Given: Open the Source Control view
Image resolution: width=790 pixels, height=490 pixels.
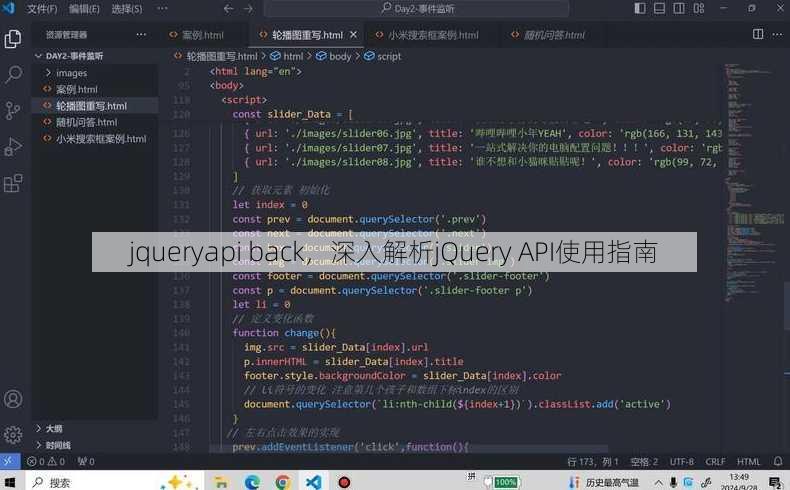Looking at the screenshot, I should pos(13,110).
